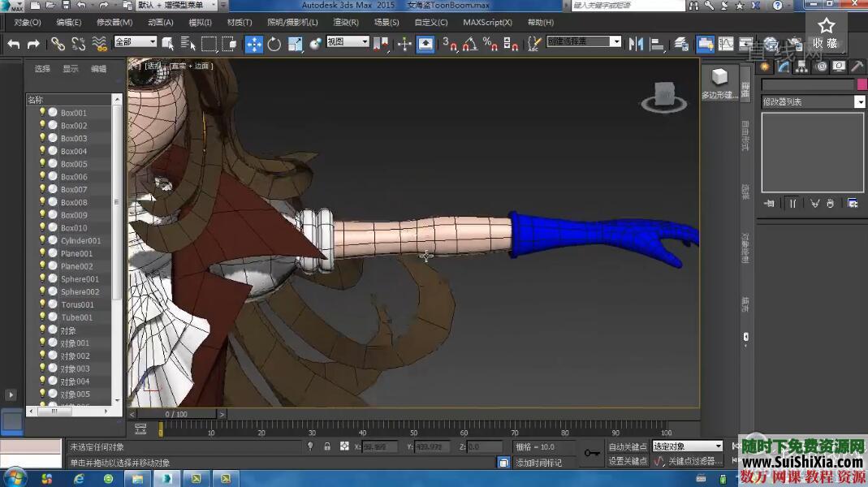This screenshot has width=868, height=487.
Task: Select Sphere001 in the scene list
Action: coord(79,278)
